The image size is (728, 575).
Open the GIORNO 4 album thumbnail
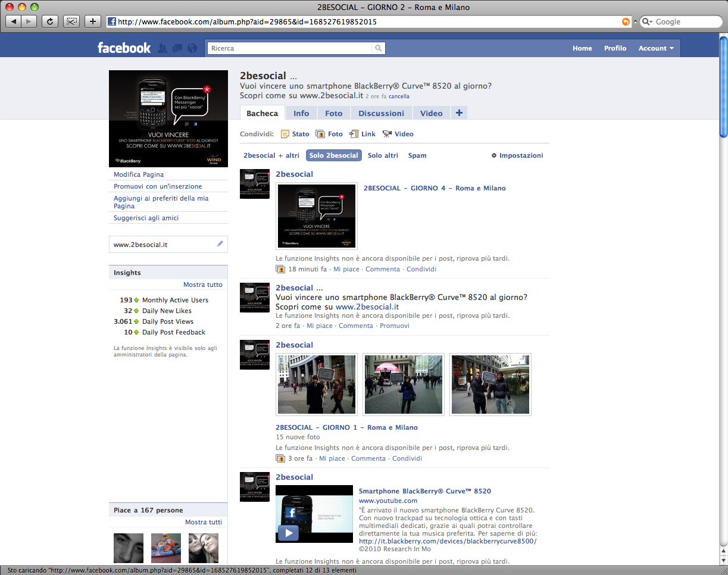coord(317,215)
